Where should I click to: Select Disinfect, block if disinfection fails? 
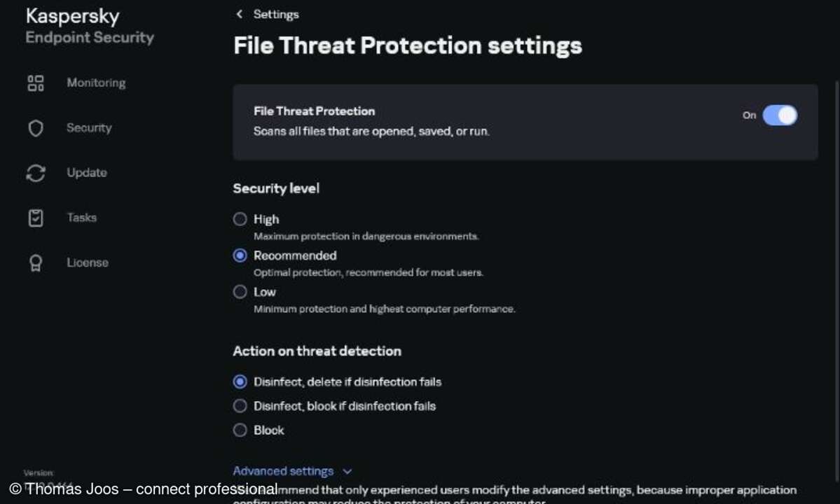pyautogui.click(x=240, y=405)
